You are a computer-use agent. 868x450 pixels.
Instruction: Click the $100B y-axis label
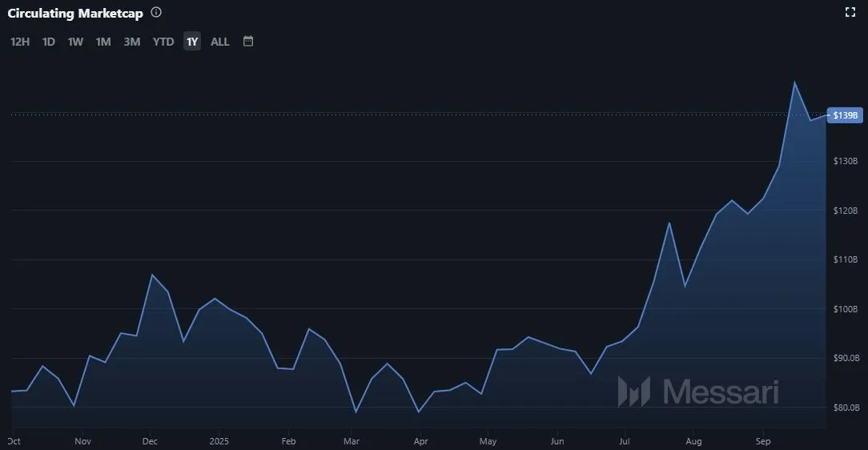pyautogui.click(x=845, y=309)
